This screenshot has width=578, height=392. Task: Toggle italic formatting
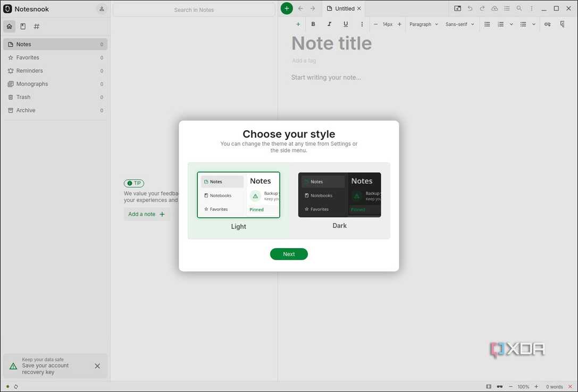pos(329,24)
